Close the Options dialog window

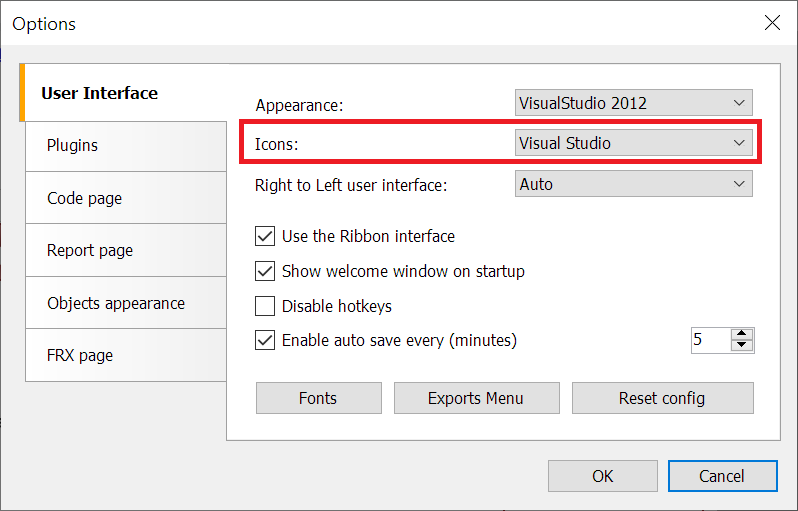click(772, 23)
